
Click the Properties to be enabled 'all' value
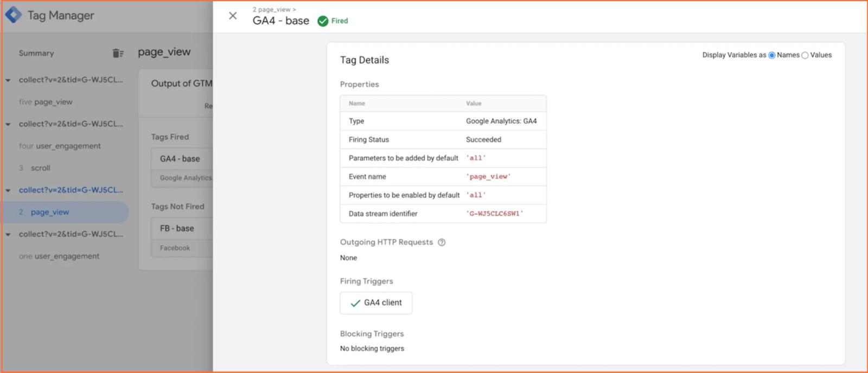point(476,195)
